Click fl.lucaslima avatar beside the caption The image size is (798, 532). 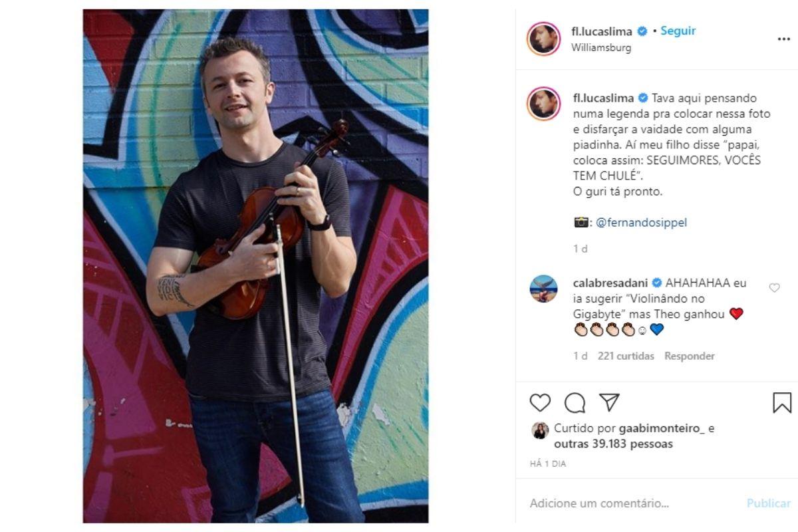tap(543, 103)
